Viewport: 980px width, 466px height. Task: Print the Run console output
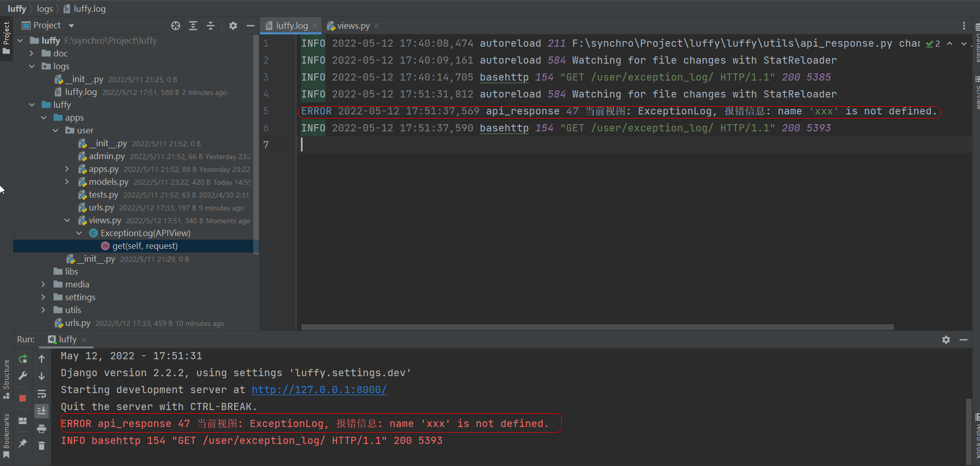pyautogui.click(x=42, y=429)
